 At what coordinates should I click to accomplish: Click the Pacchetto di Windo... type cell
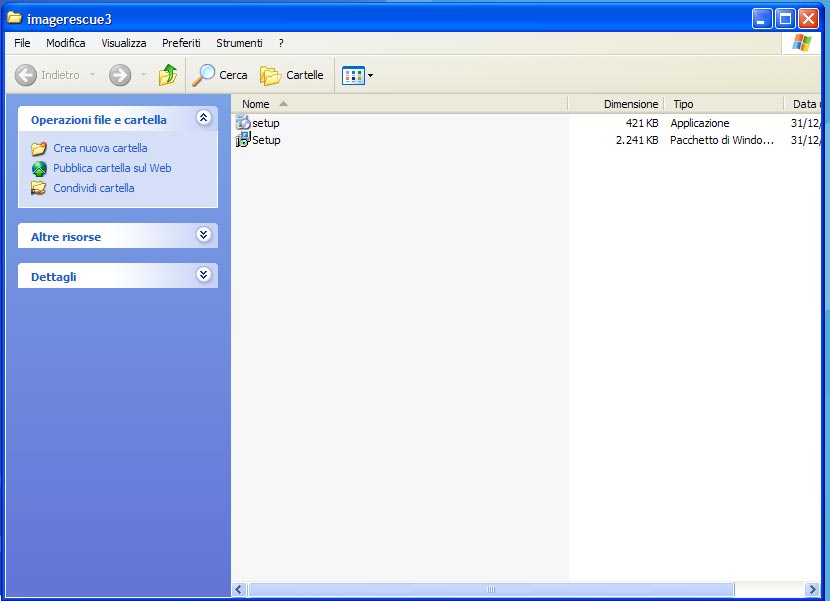(722, 140)
